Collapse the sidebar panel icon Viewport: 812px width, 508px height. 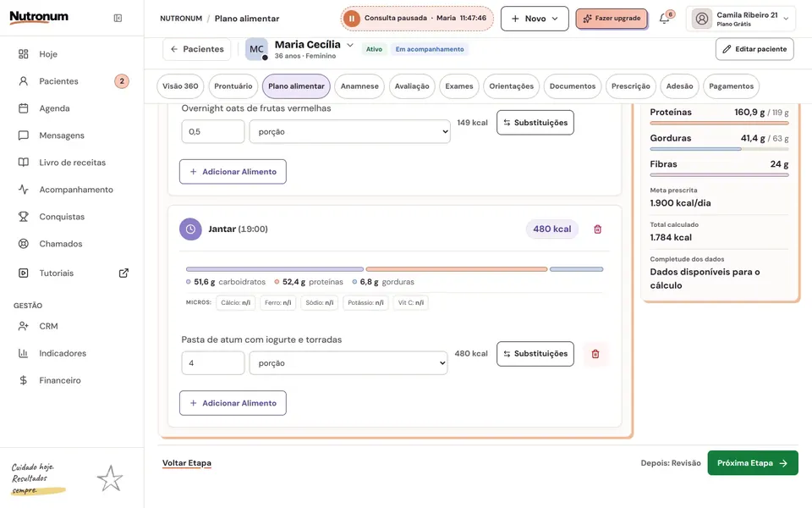[x=118, y=18]
